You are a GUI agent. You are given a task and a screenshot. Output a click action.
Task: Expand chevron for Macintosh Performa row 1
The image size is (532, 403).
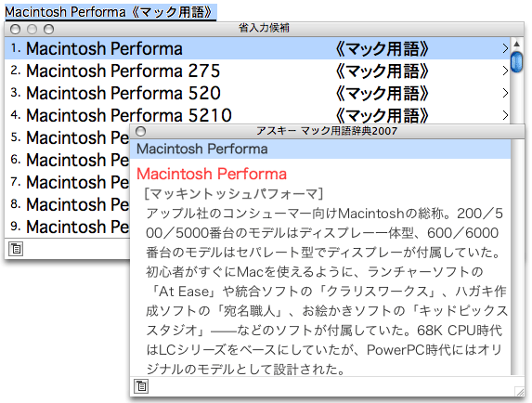click(505, 48)
